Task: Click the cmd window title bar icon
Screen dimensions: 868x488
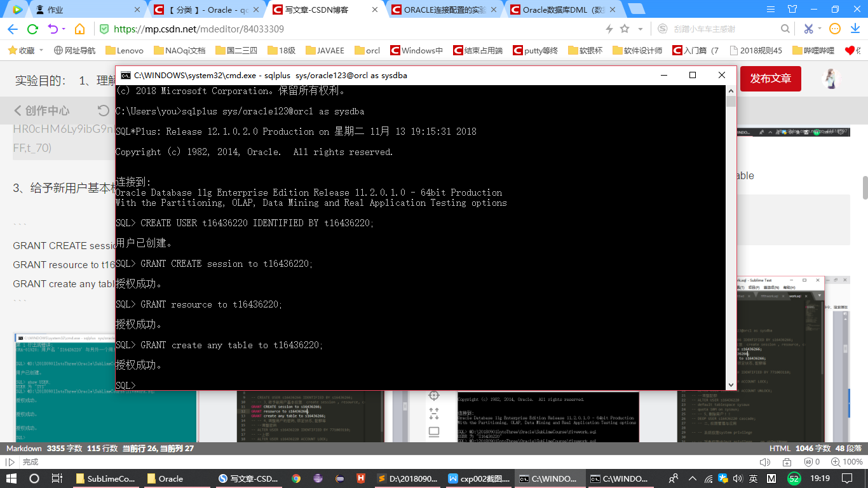Action: tap(126, 75)
